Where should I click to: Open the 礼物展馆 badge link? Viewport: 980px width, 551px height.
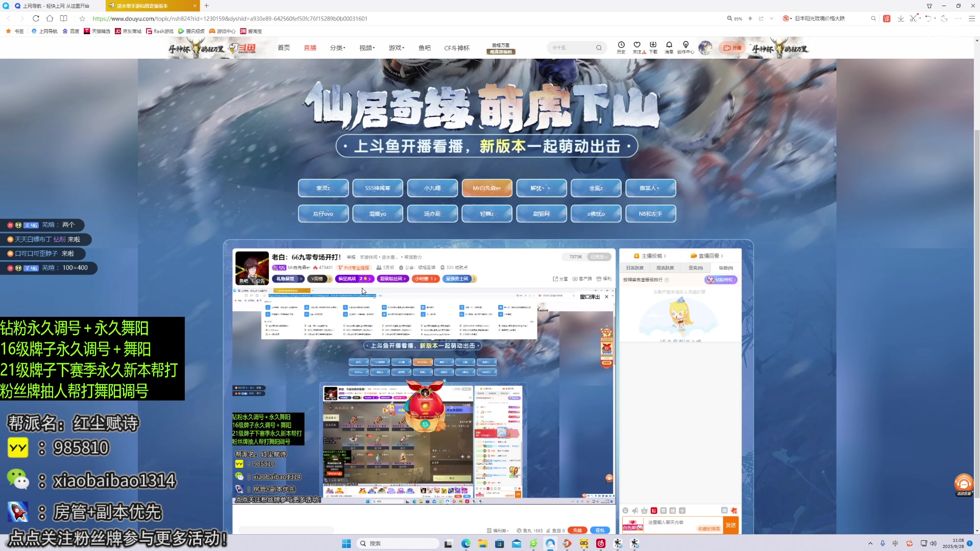[288, 279]
